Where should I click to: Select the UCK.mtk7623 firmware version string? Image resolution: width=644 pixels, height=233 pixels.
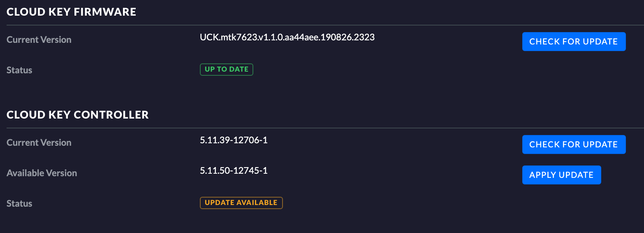click(x=287, y=37)
